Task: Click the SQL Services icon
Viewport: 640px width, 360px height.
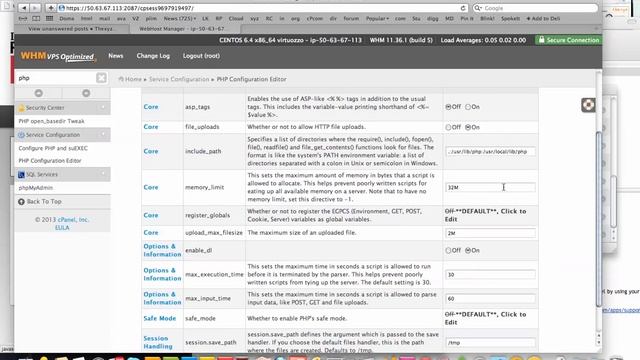Action: pos(21,174)
